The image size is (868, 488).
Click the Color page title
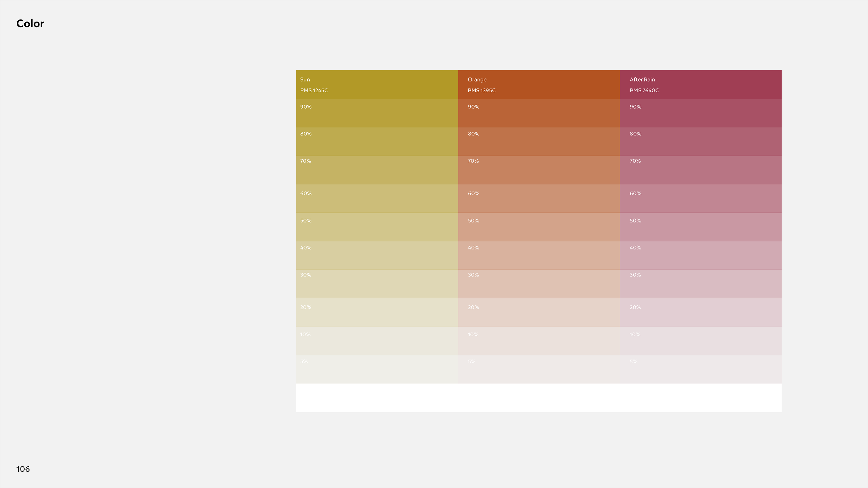tap(30, 23)
